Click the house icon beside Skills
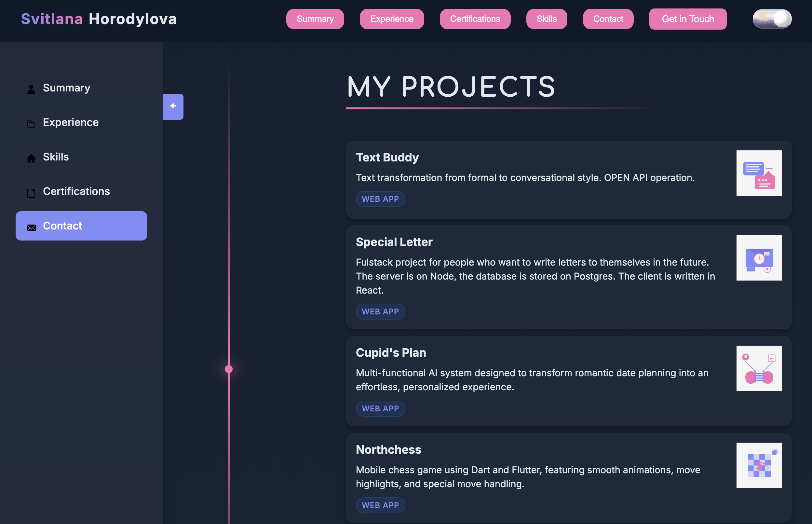The image size is (812, 524). [31, 158]
